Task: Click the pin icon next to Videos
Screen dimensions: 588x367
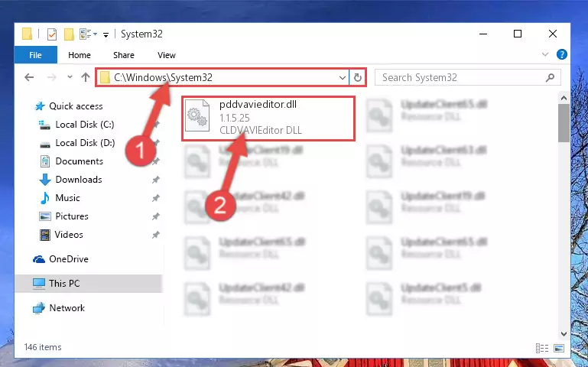Action: [x=156, y=235]
